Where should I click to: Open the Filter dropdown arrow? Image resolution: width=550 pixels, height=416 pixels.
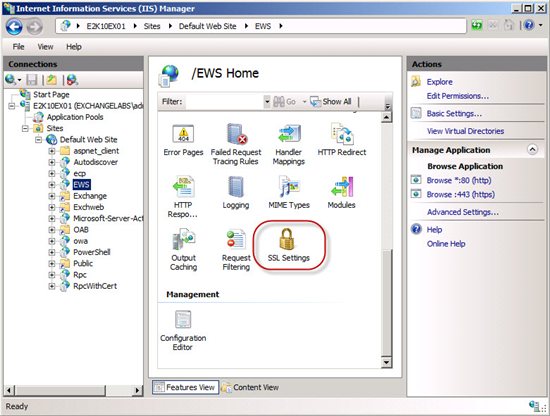point(267,102)
